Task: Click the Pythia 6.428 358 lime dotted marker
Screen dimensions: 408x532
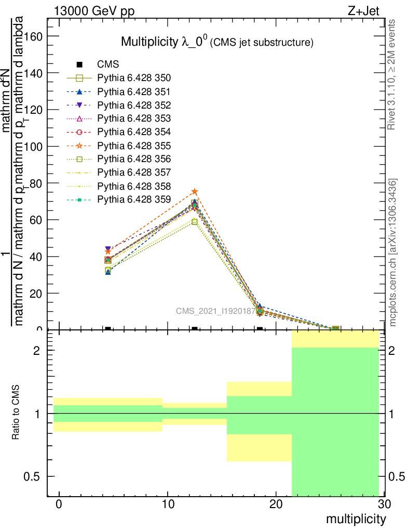Action: point(79,187)
